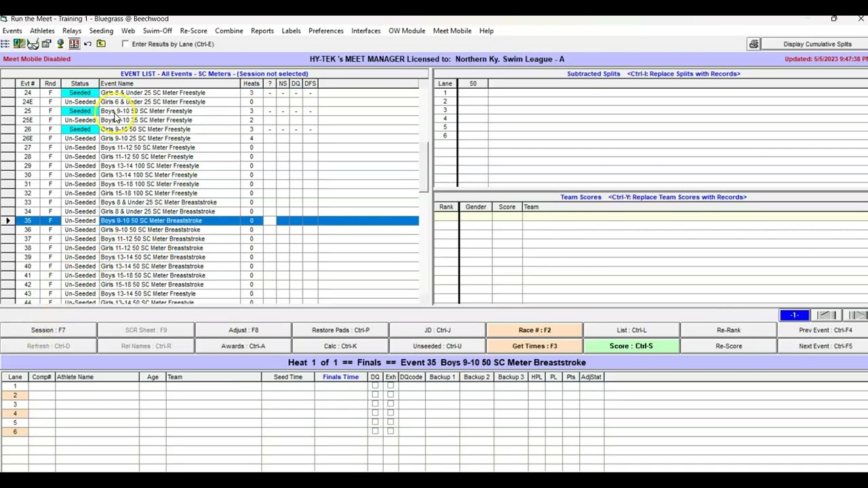This screenshot has width=868, height=488.
Task: Select event 26E Girls 9-10 25 Freestyle row
Action: [x=210, y=138]
